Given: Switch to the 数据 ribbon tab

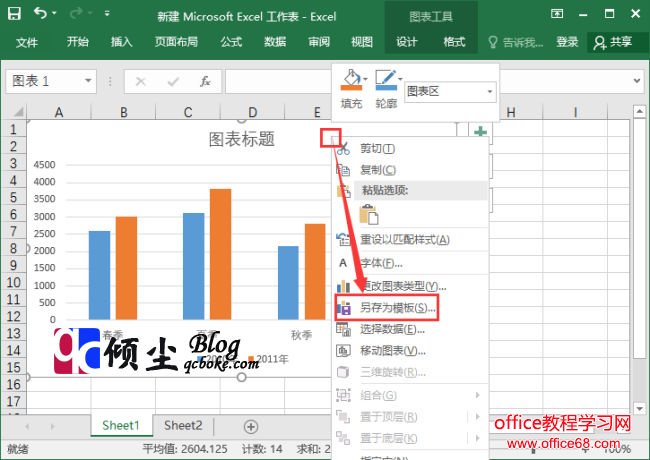Looking at the screenshot, I should point(275,42).
